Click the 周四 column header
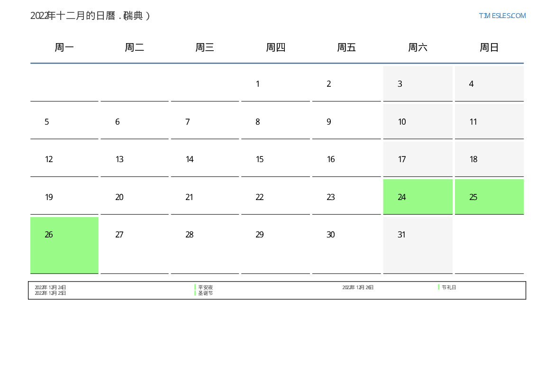Screen dimensions: 554x392 [x=275, y=47]
